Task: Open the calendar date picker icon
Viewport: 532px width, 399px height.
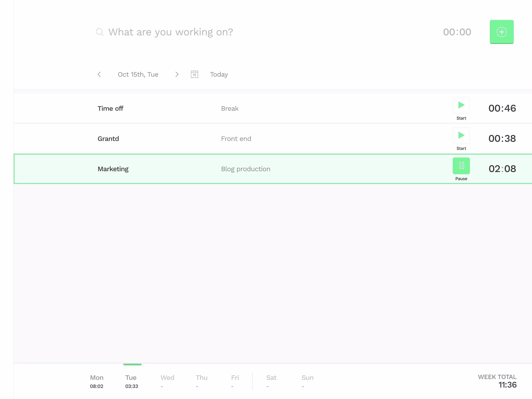Action: (194, 74)
